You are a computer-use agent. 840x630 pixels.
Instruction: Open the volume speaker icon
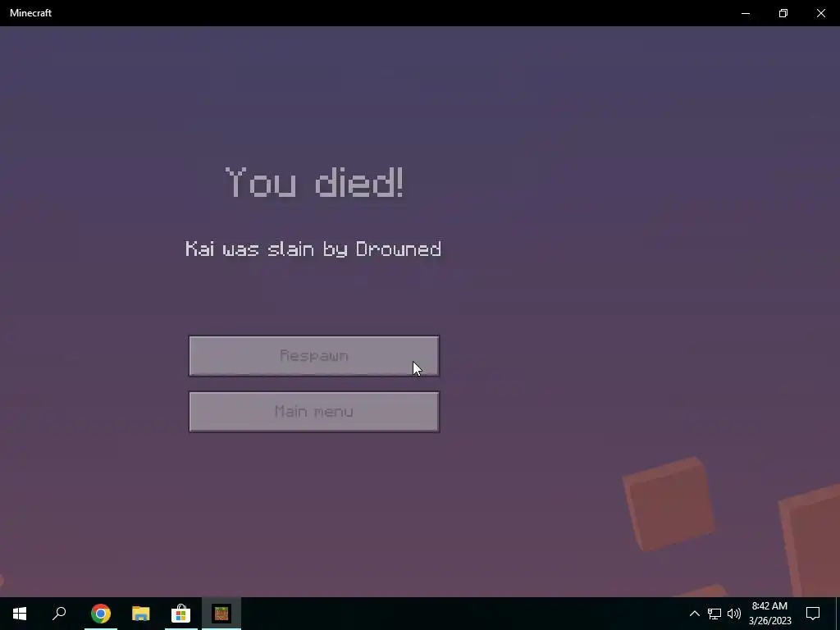click(734, 614)
